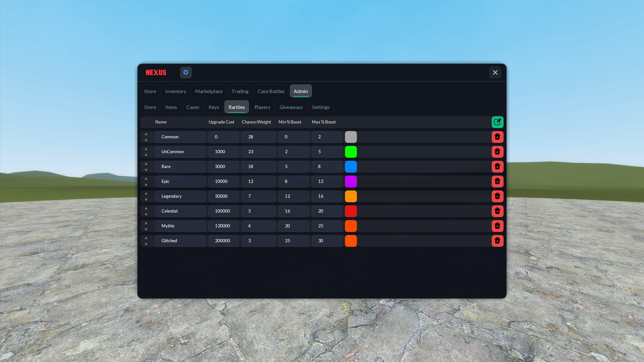Move Glitched rarity up with arrow
The width and height of the screenshot is (644, 362).
pyautogui.click(x=146, y=238)
